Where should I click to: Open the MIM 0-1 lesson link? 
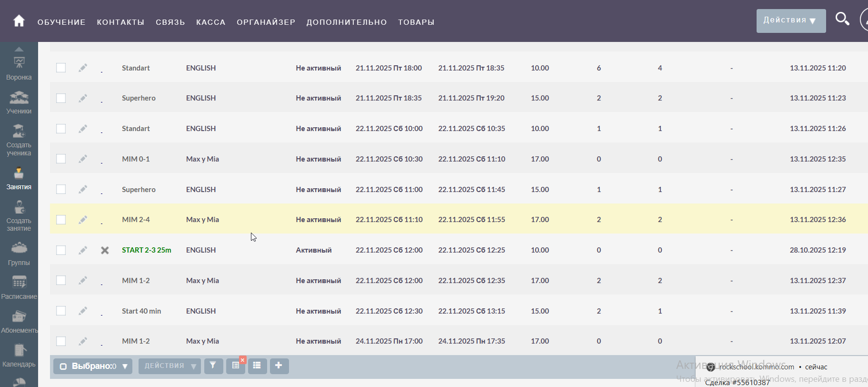[x=136, y=159]
